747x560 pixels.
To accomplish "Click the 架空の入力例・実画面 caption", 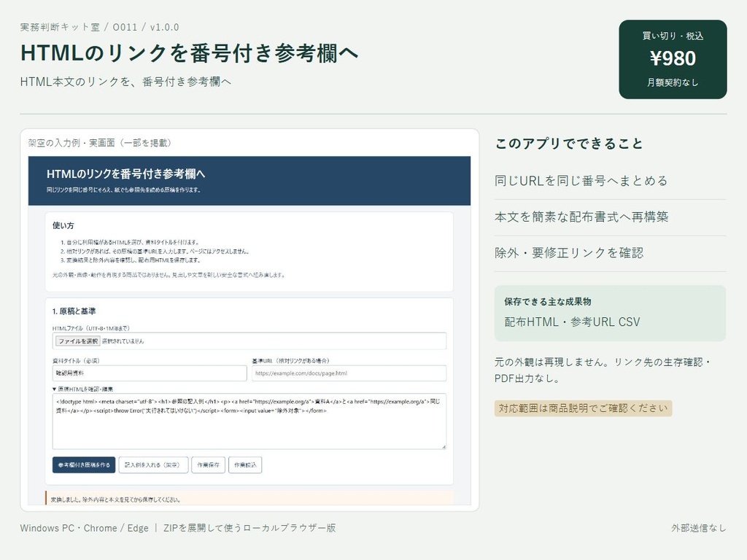I will tap(99, 143).
